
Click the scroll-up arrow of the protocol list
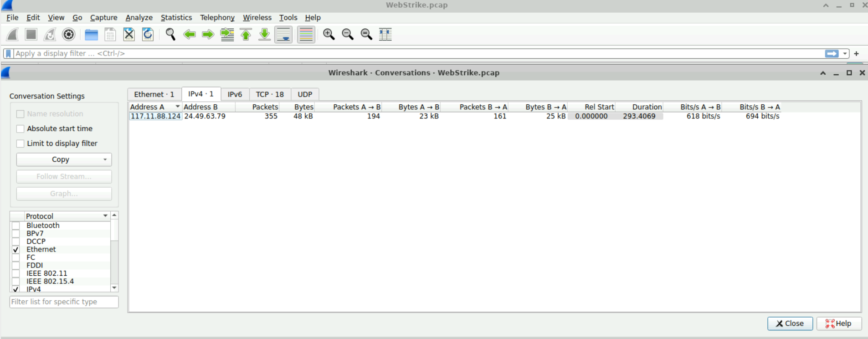114,215
